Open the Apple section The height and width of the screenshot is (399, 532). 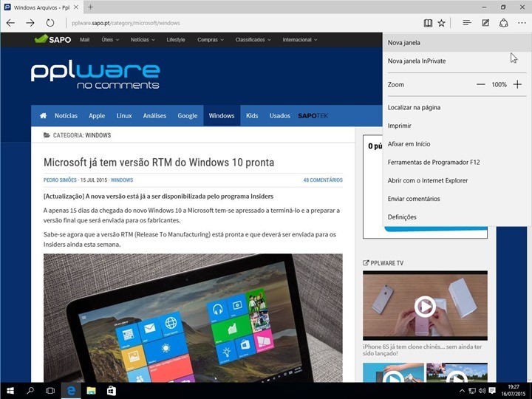(97, 116)
